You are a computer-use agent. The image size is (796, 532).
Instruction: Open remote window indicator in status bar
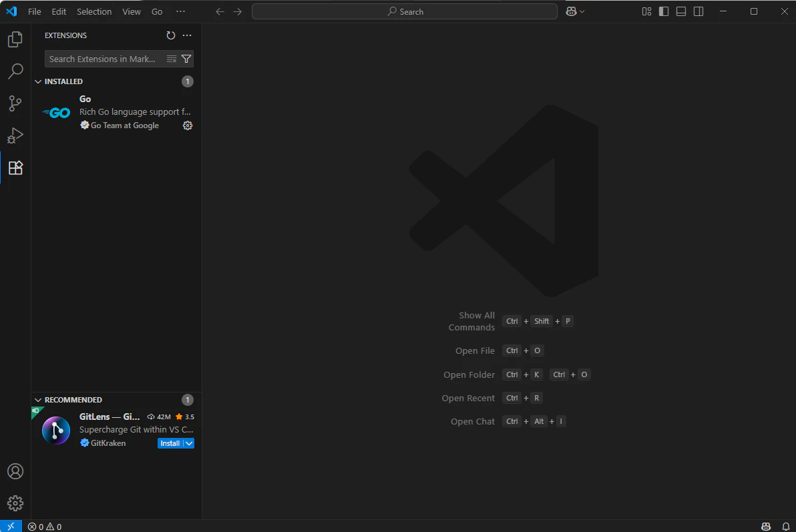[11, 527]
